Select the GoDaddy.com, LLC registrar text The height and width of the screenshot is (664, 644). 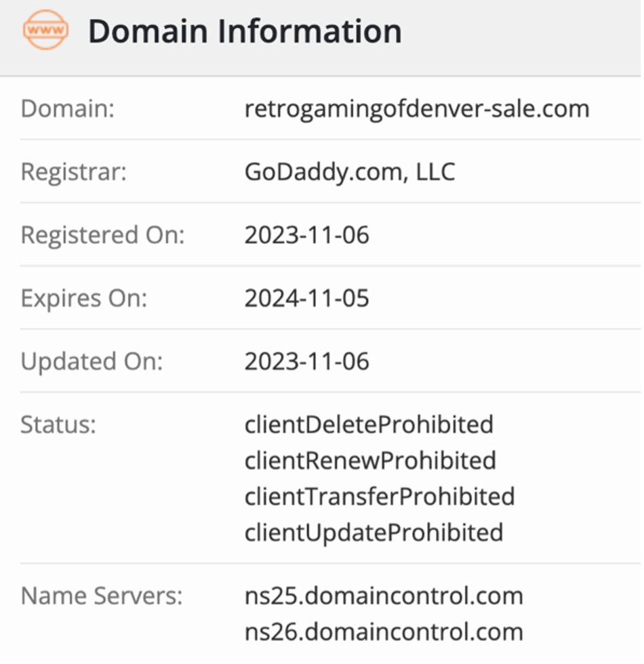350,171
